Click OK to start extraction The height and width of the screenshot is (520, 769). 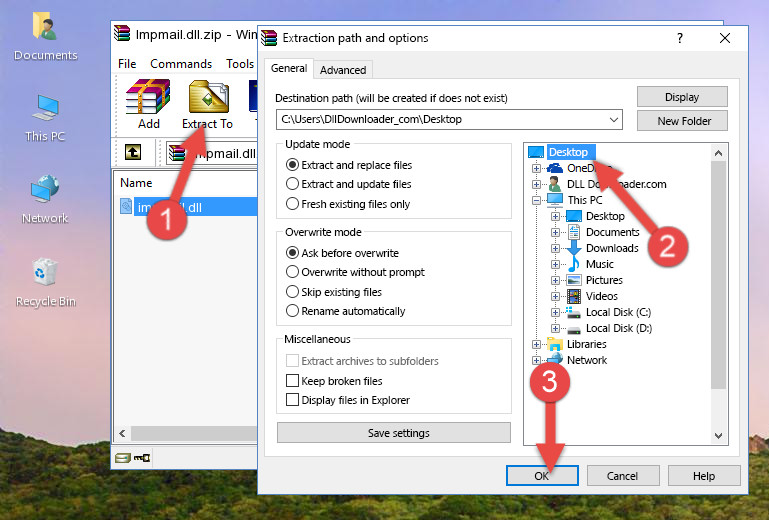(x=542, y=475)
